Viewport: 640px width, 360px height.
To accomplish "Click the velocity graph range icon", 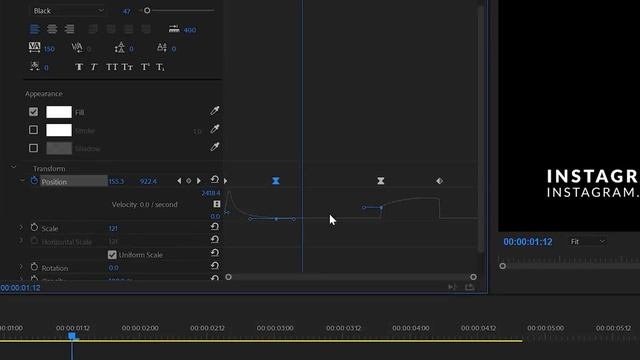I will tap(217, 204).
